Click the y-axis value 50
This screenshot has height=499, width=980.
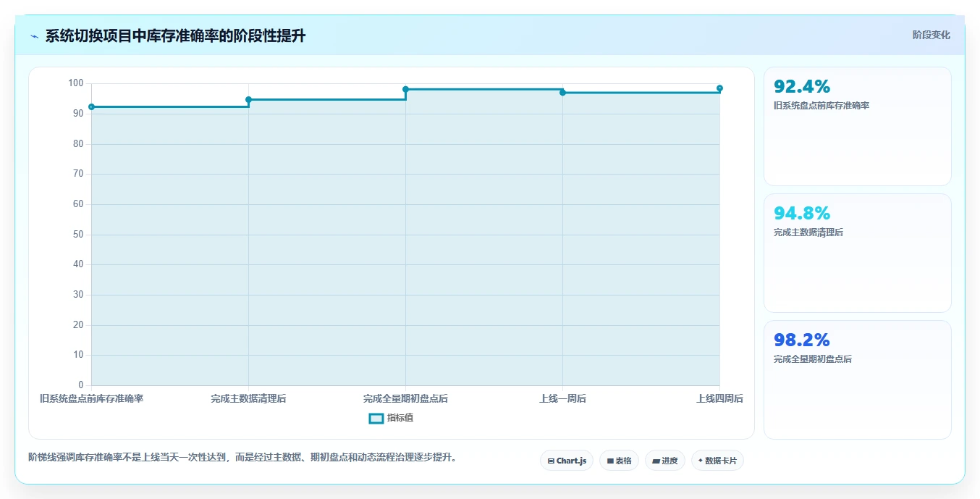click(78, 235)
